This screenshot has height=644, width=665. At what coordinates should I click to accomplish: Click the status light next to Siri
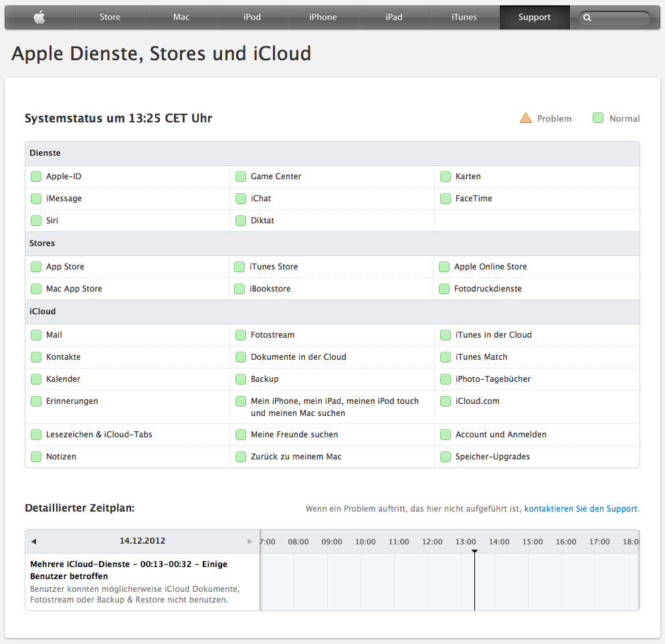(x=35, y=220)
